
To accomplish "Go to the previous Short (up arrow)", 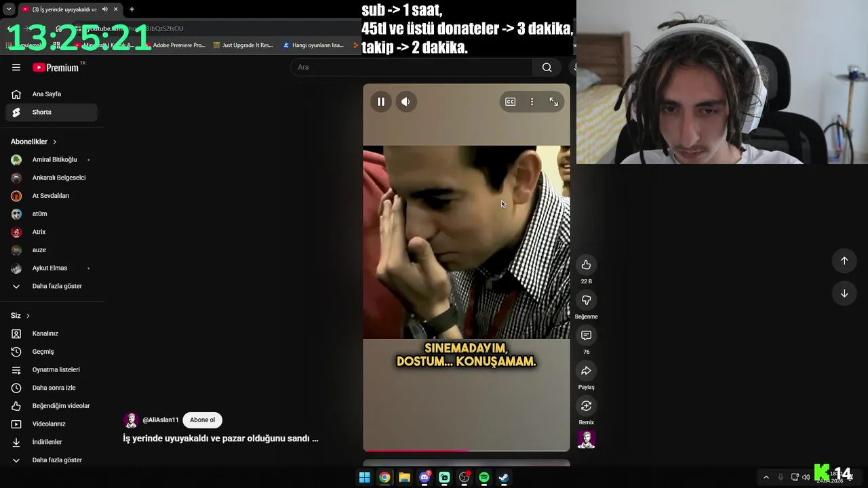I will pyautogui.click(x=844, y=261).
